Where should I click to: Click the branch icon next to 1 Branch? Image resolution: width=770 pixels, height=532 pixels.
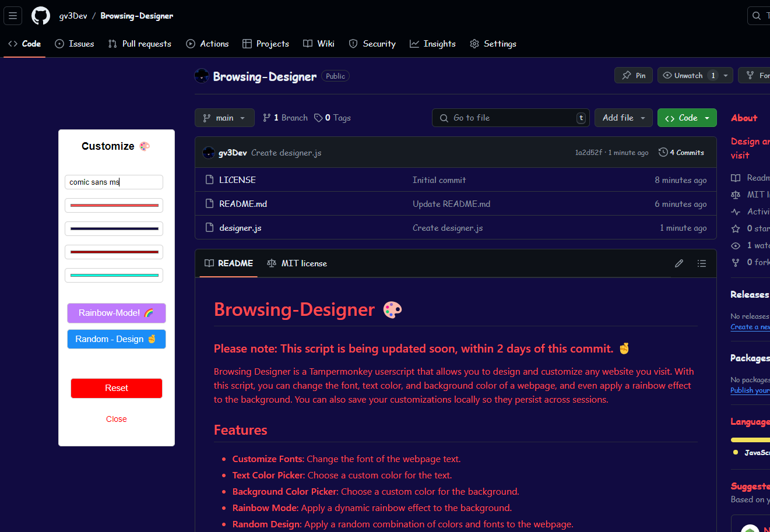[x=267, y=117]
